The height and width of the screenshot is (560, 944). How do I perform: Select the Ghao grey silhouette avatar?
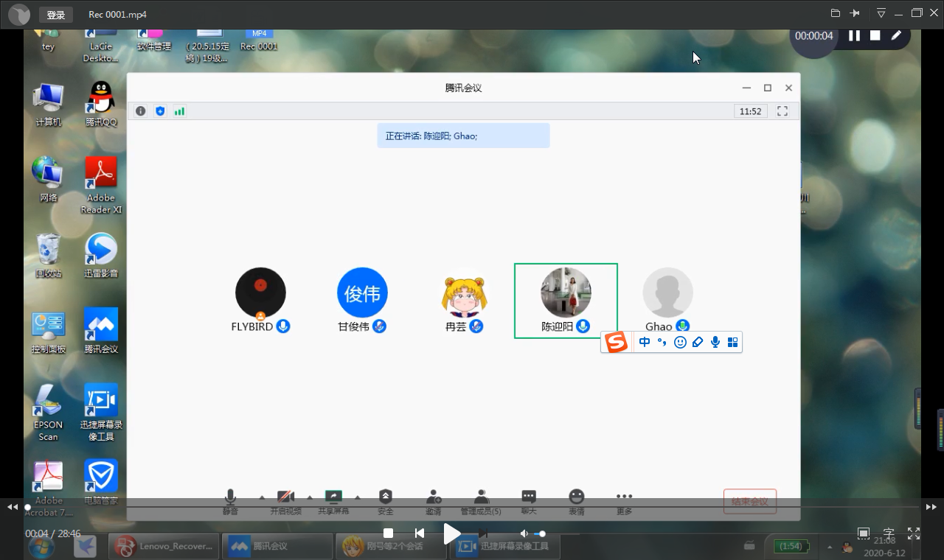coord(668,293)
